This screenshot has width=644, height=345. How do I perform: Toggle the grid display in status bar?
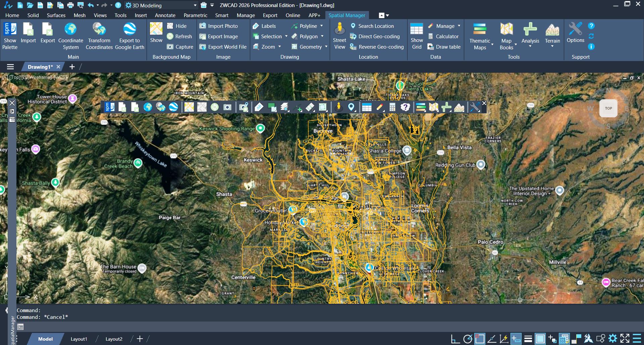click(x=540, y=339)
